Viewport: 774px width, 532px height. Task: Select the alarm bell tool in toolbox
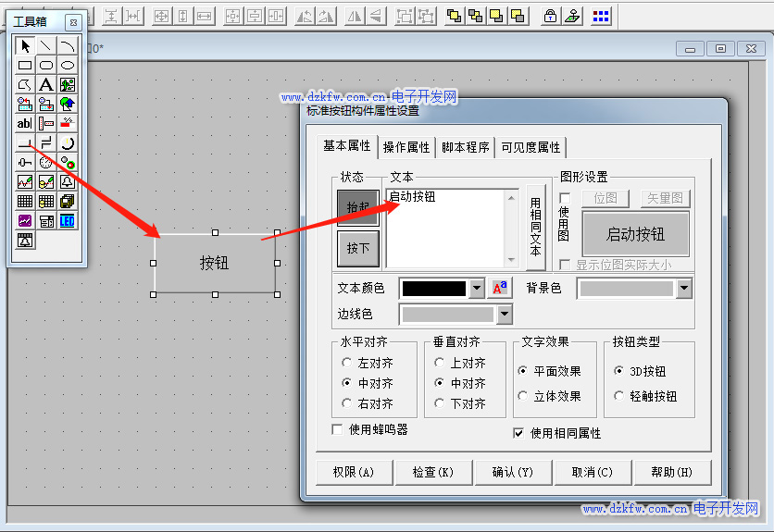(68, 182)
